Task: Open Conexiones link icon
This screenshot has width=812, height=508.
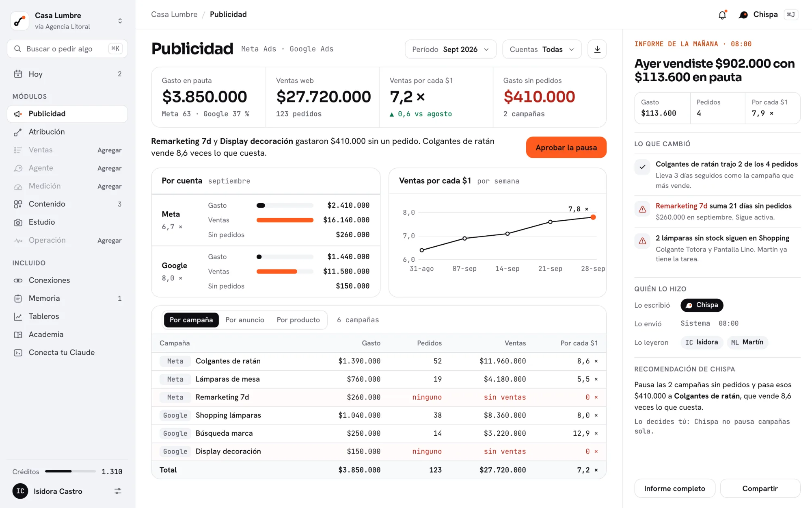Action: [x=18, y=280]
